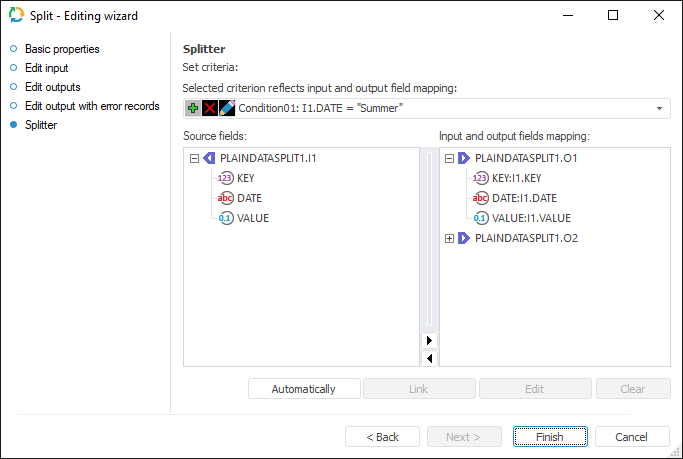Switch to Edit output with error records step
The height and width of the screenshot is (459, 683).
(92, 106)
